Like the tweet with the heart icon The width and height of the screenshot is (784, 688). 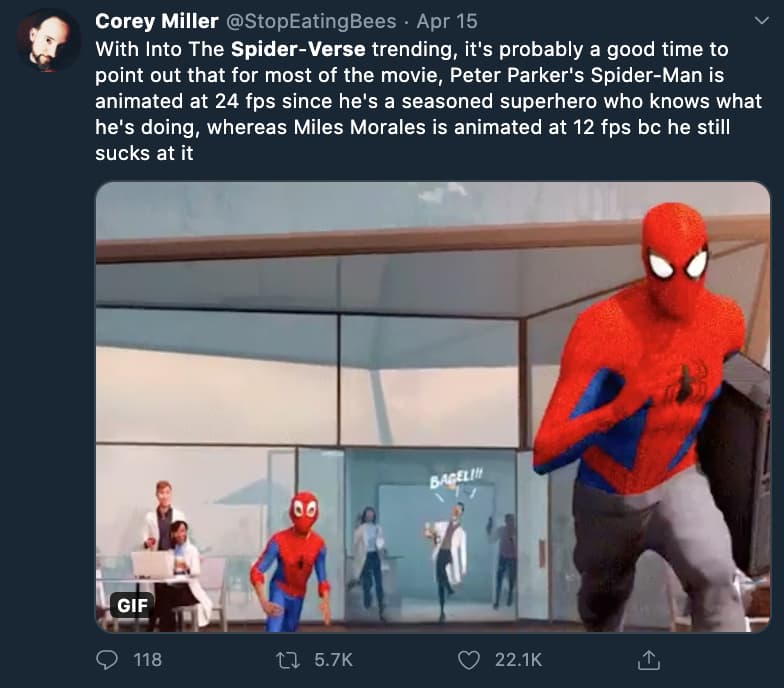click(469, 659)
